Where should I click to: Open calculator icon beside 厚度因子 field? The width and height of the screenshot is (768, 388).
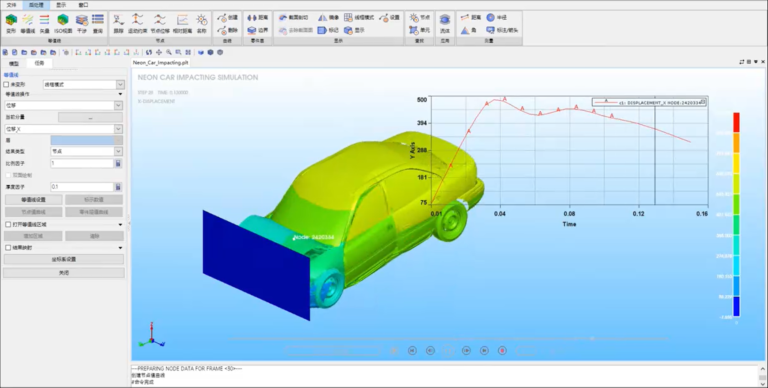click(x=118, y=187)
